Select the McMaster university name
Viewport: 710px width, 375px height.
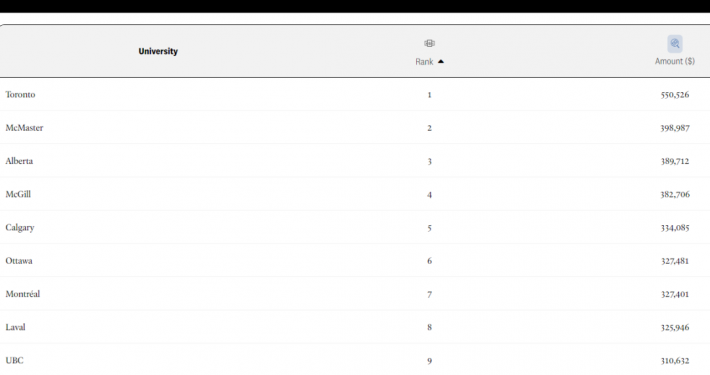pos(24,128)
